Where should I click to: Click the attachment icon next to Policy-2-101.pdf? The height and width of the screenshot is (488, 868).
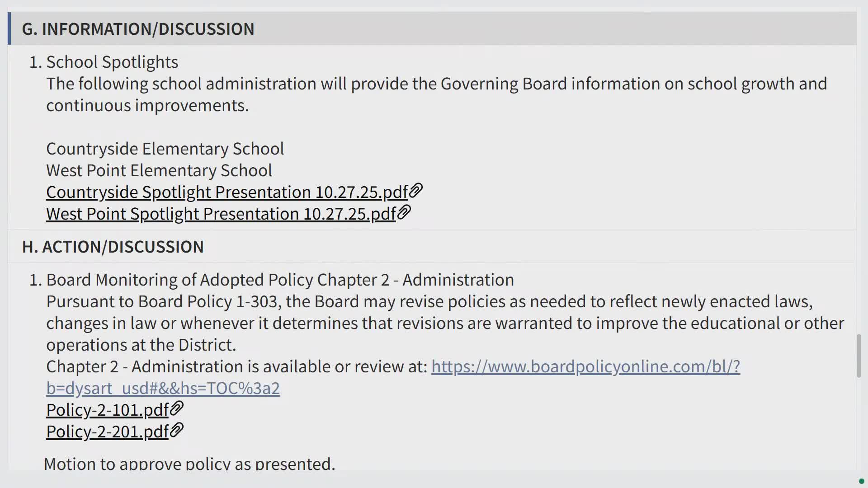click(x=177, y=408)
